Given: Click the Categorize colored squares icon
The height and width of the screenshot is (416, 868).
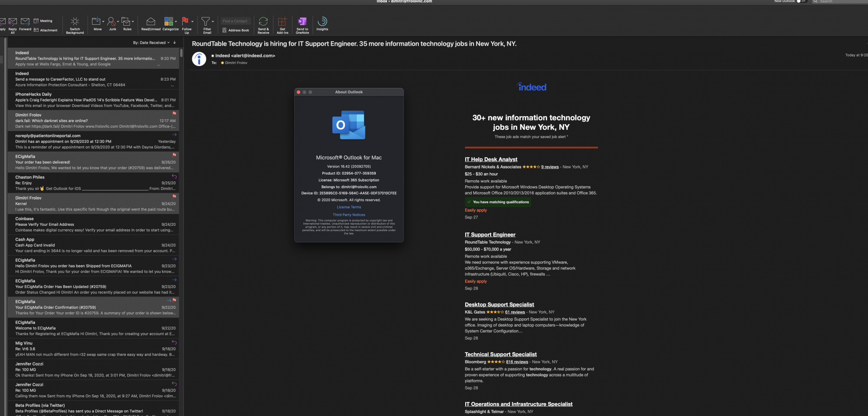Looking at the screenshot, I should tap(168, 21).
